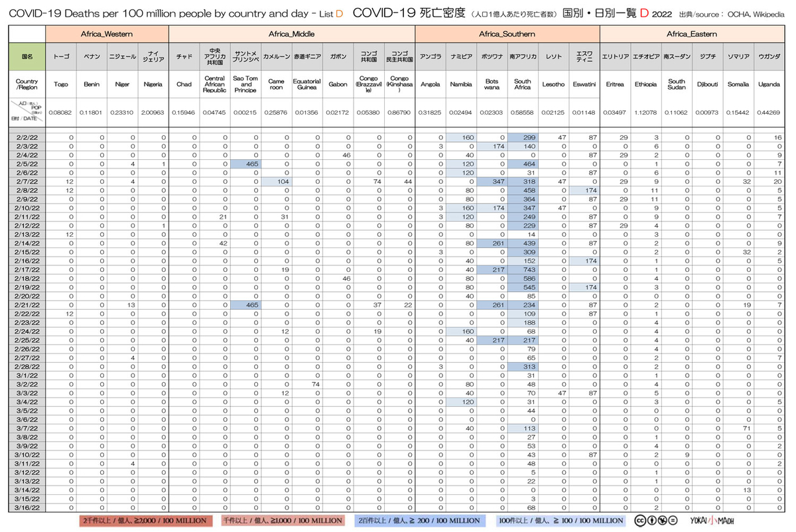Click the 3/16/22 date row label
The height and width of the screenshot is (532, 796).
tap(27, 507)
